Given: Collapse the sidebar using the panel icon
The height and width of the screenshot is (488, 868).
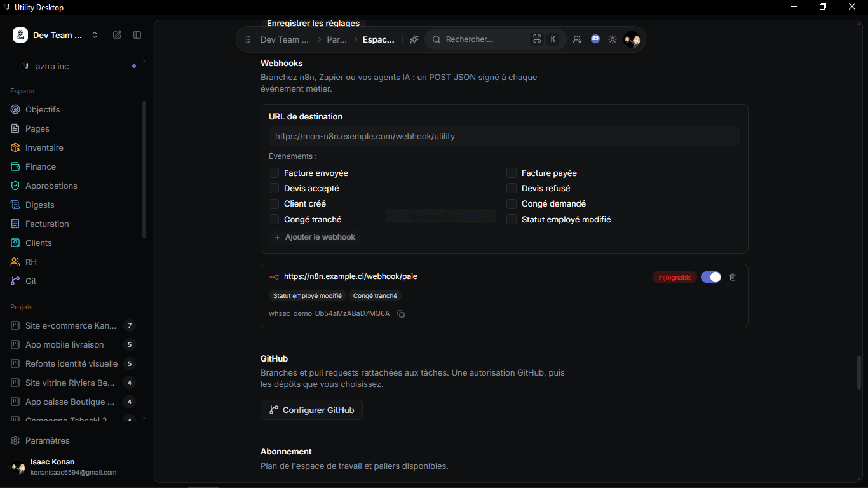Looking at the screenshot, I should tap(137, 35).
